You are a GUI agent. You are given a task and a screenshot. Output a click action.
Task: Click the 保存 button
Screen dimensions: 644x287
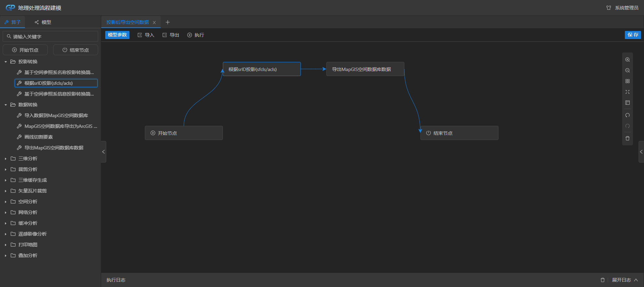[633, 35]
